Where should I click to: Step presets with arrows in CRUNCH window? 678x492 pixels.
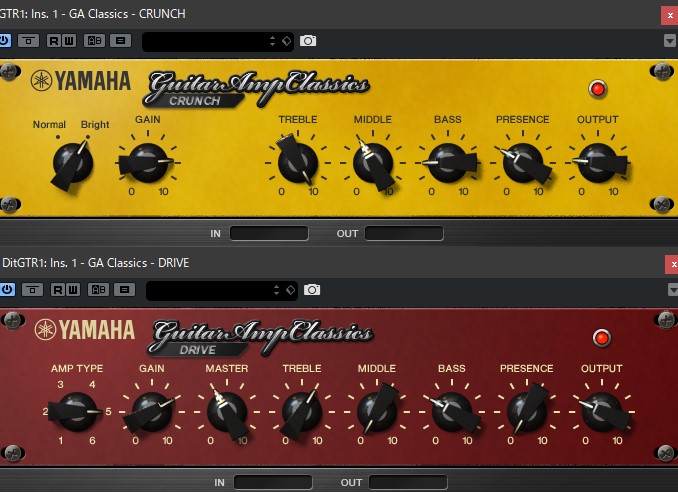coord(272,41)
